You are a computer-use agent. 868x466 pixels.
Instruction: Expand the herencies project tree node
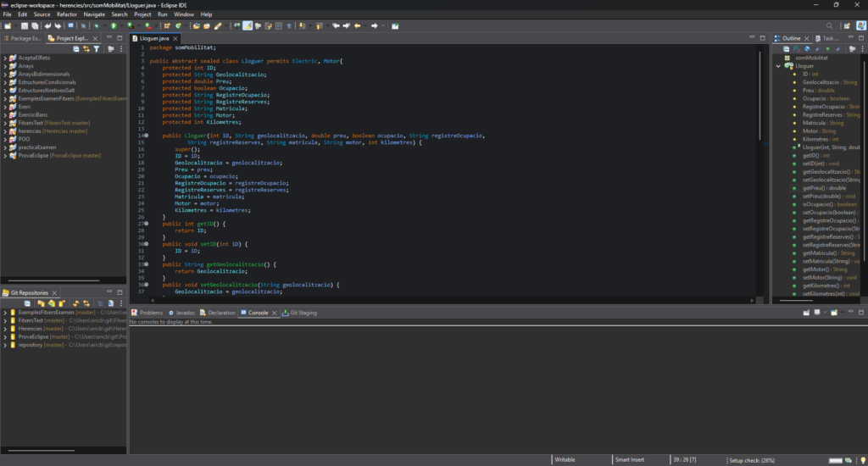tap(5, 131)
